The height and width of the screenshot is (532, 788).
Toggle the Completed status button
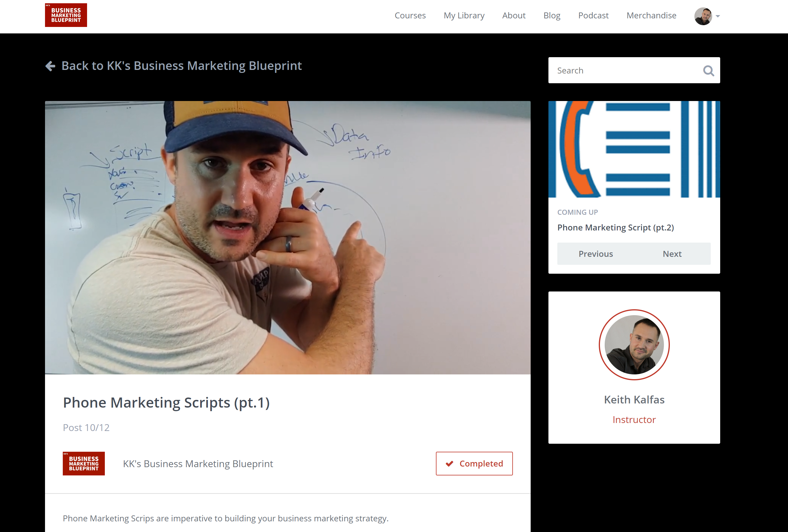point(474,464)
